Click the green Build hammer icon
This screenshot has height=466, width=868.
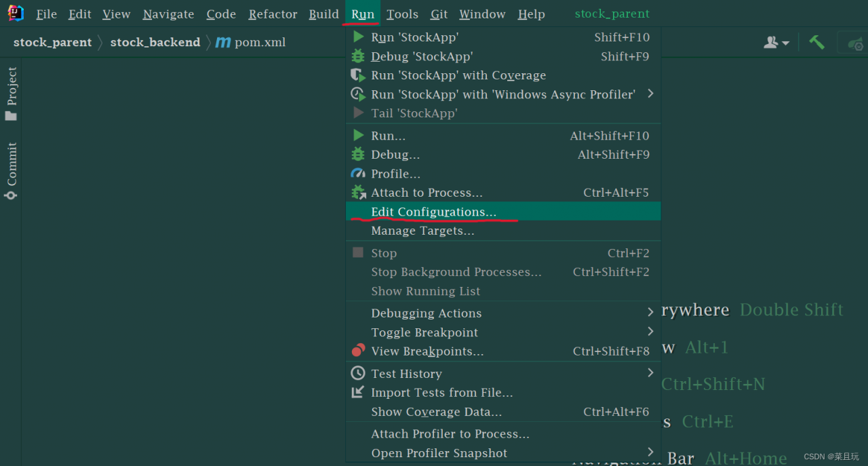[816, 42]
